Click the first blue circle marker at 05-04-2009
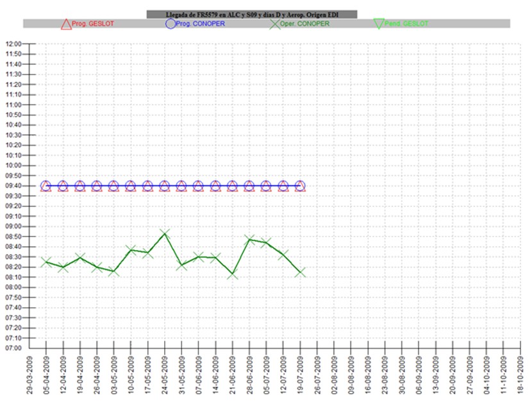 coord(46,186)
